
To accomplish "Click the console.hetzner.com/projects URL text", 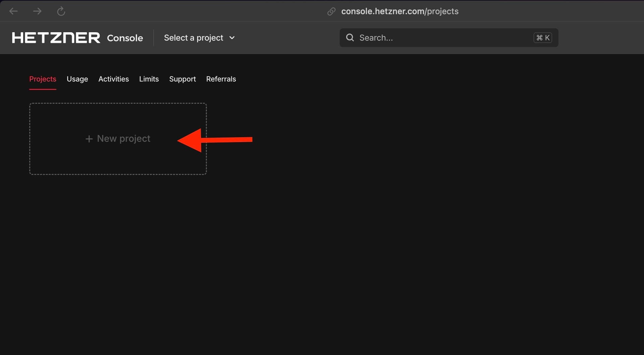I will click(399, 11).
